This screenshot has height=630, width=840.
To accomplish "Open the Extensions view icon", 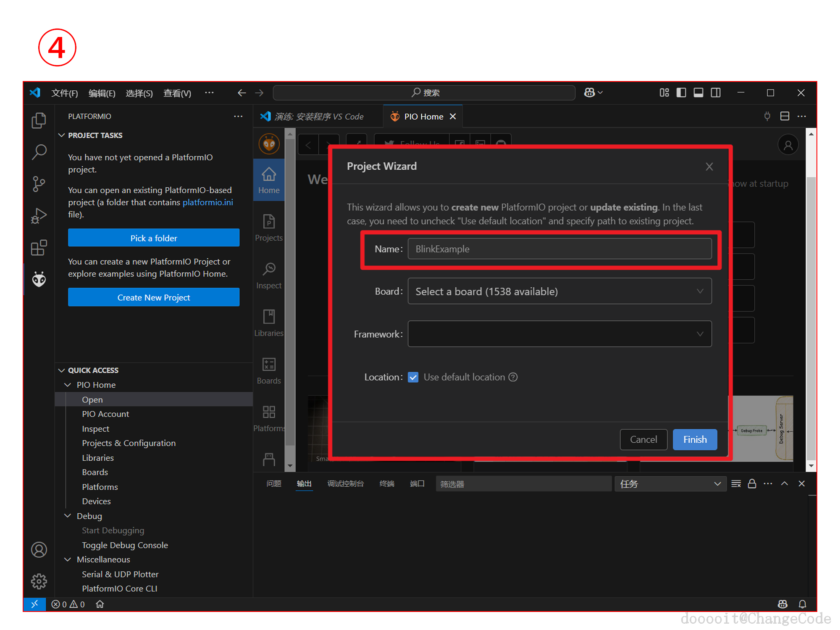I will [x=39, y=248].
